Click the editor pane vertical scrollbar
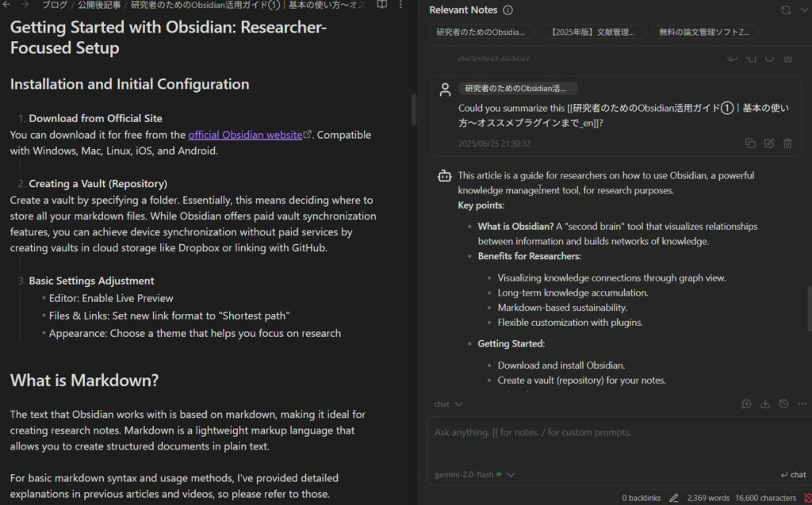812x505 pixels. [x=414, y=109]
